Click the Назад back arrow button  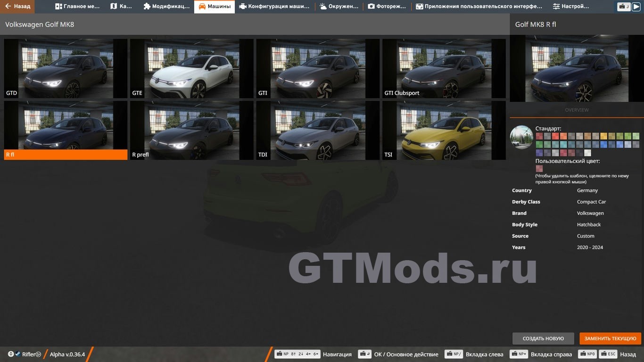(17, 7)
